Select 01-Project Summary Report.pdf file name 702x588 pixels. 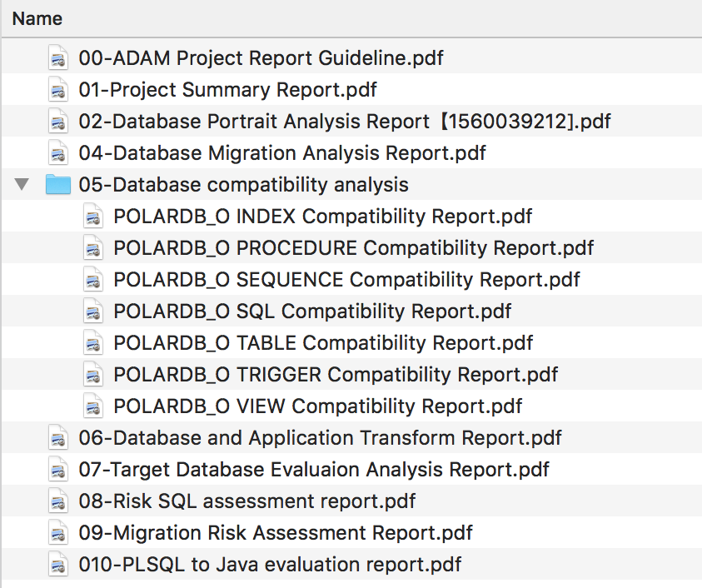pyautogui.click(x=227, y=90)
